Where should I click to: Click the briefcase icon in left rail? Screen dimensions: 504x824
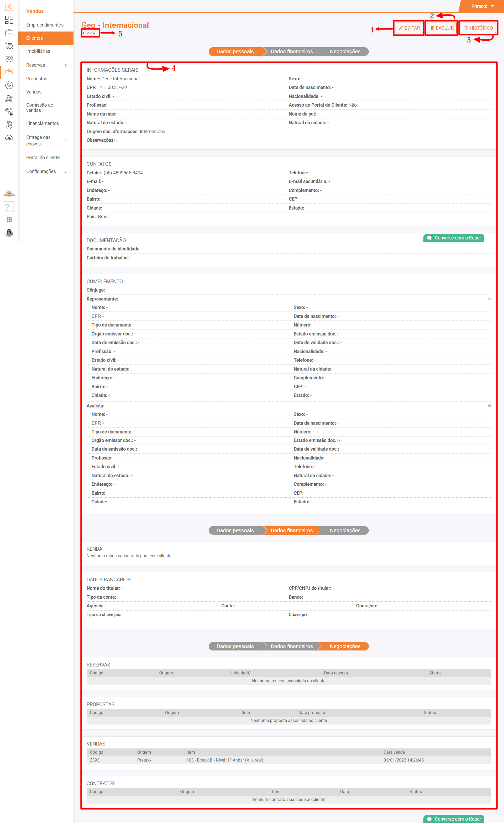pos(9,33)
